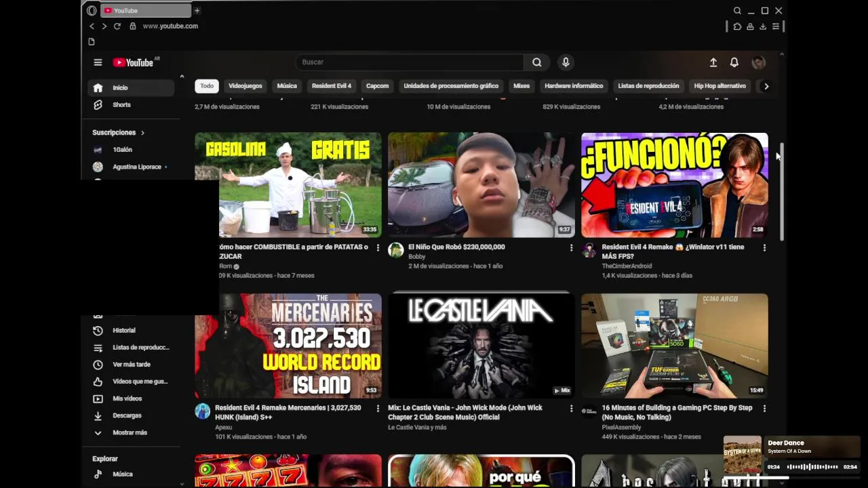Open El Niño Que Robó video thumbnail

point(481,185)
